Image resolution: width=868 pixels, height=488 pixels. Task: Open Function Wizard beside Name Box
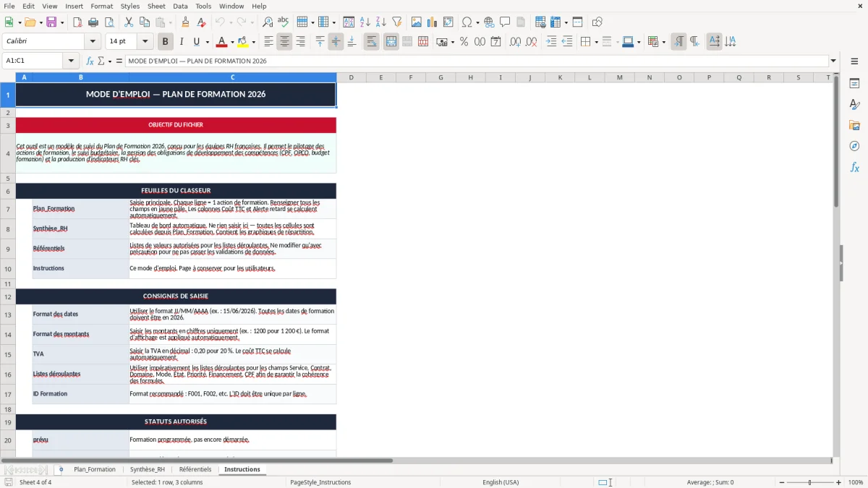(x=90, y=61)
